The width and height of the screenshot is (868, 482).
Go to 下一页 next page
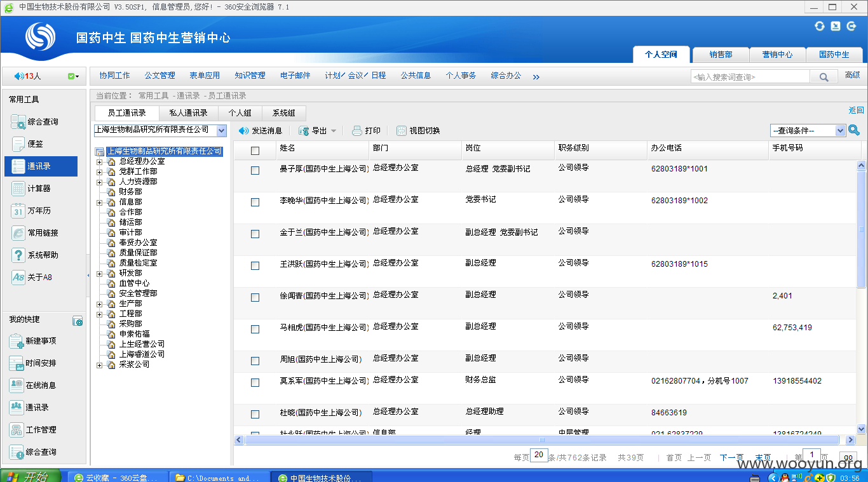point(731,458)
